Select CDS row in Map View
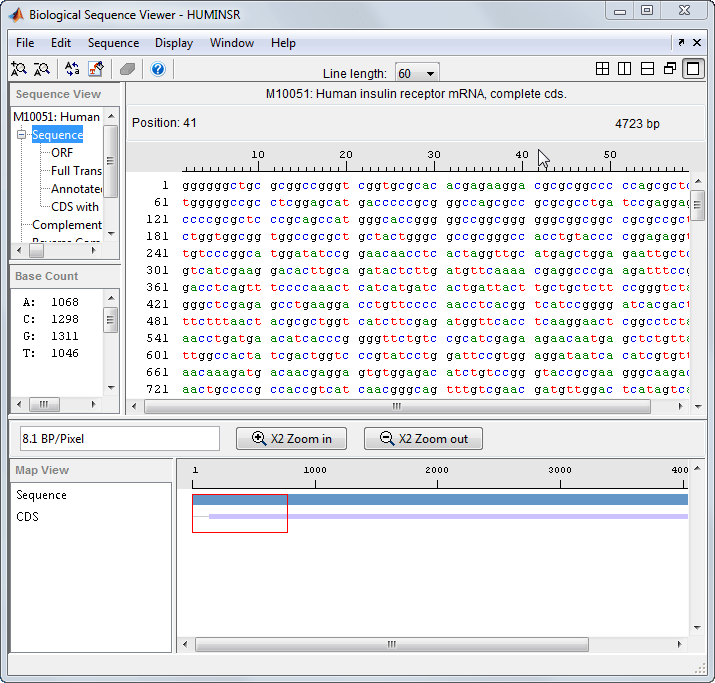Image resolution: width=715 pixels, height=683 pixels. tap(27, 517)
